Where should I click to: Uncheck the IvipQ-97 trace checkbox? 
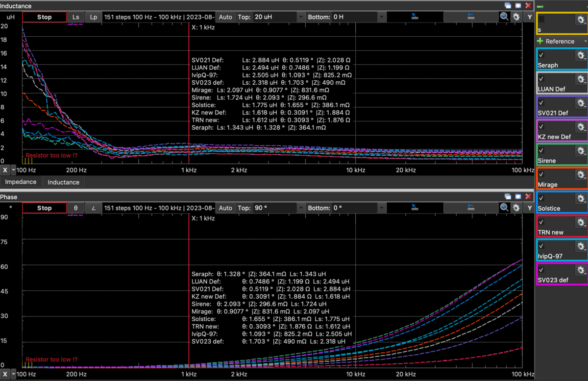coord(541,246)
